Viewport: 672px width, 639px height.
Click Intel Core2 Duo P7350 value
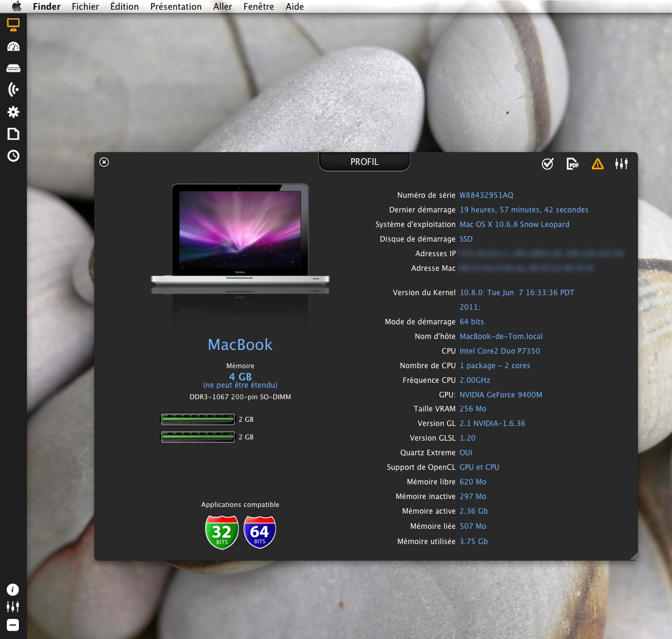pos(500,351)
